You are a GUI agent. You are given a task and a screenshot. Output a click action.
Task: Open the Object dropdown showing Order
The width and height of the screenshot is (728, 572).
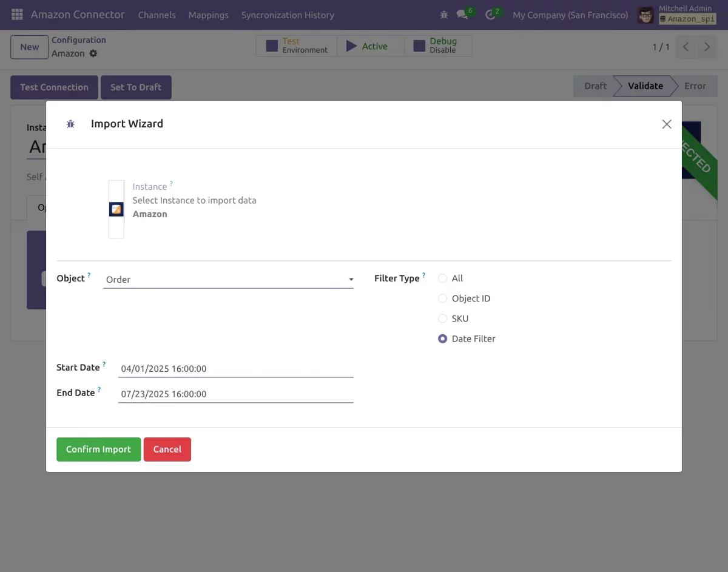(229, 280)
